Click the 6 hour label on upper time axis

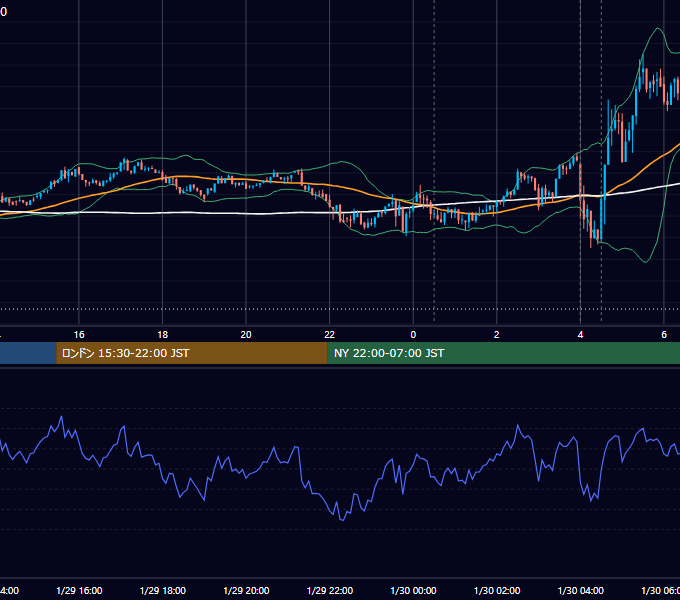coord(664,335)
